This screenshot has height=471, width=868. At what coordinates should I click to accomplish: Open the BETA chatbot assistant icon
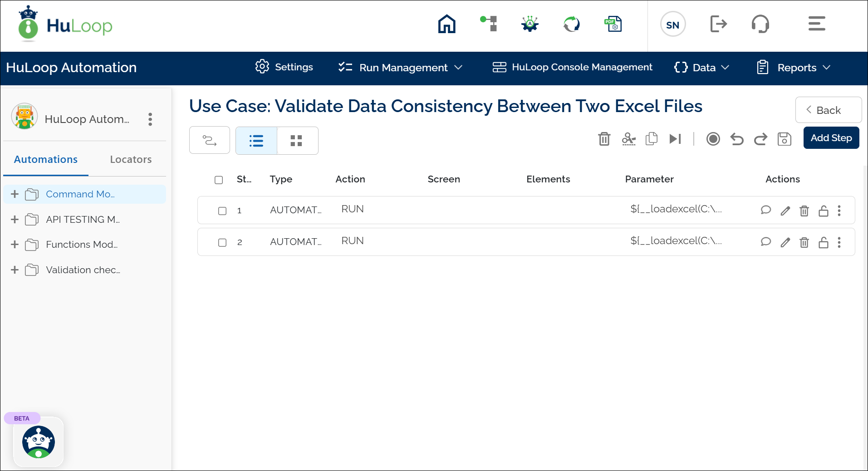coord(39,442)
